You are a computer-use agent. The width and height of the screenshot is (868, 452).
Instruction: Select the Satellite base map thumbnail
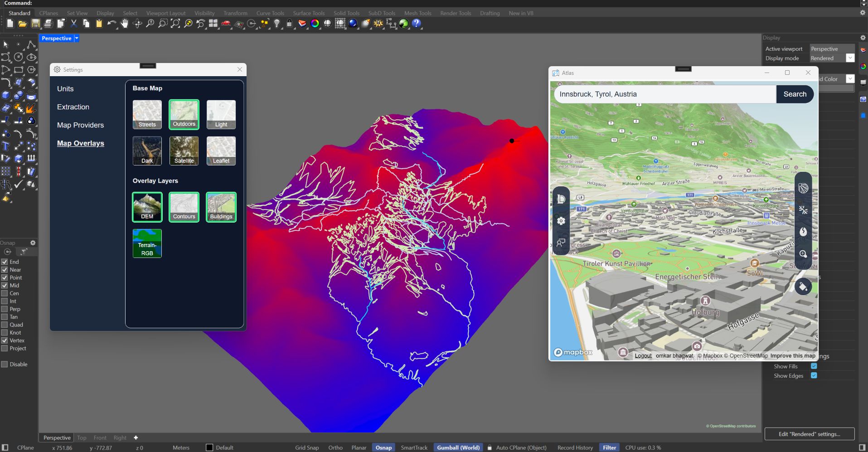coord(184,151)
